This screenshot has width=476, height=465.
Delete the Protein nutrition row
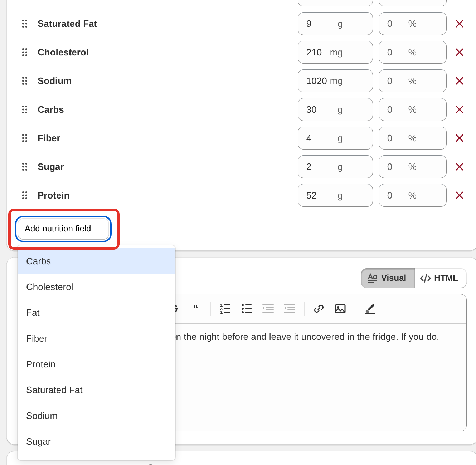[x=460, y=195]
